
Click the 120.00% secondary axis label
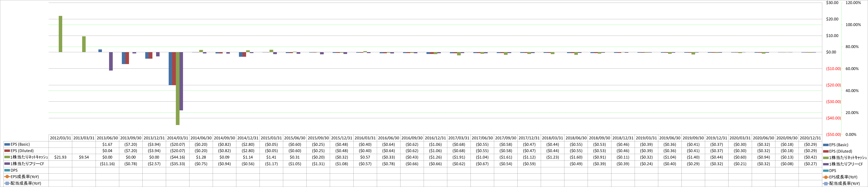[853, 3]
